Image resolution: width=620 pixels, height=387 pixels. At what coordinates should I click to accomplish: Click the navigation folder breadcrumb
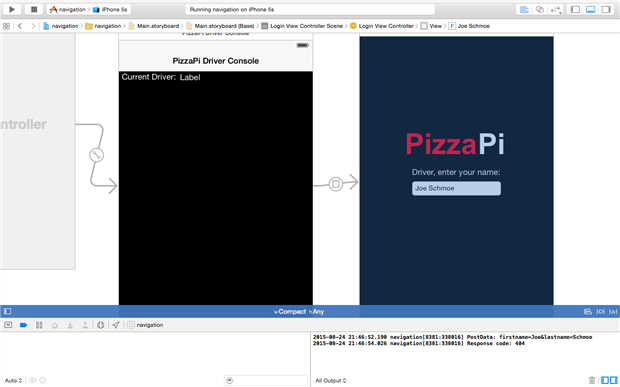[103, 26]
